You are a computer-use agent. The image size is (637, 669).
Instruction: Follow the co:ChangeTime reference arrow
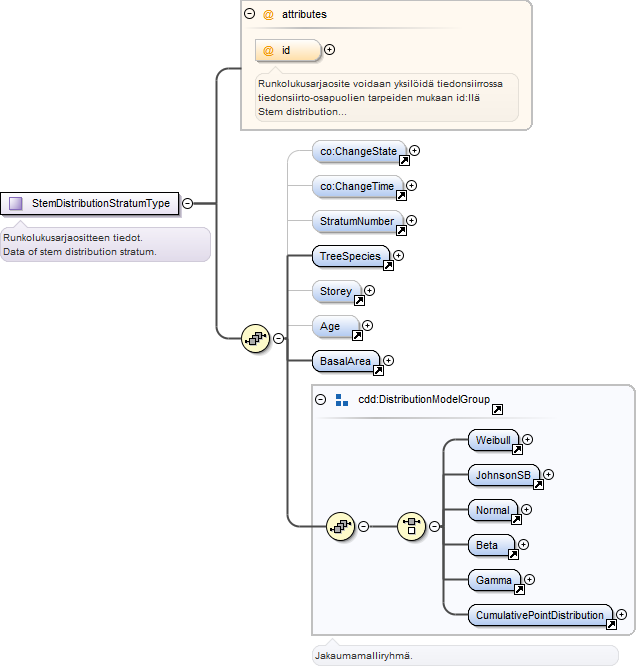[x=401, y=195]
